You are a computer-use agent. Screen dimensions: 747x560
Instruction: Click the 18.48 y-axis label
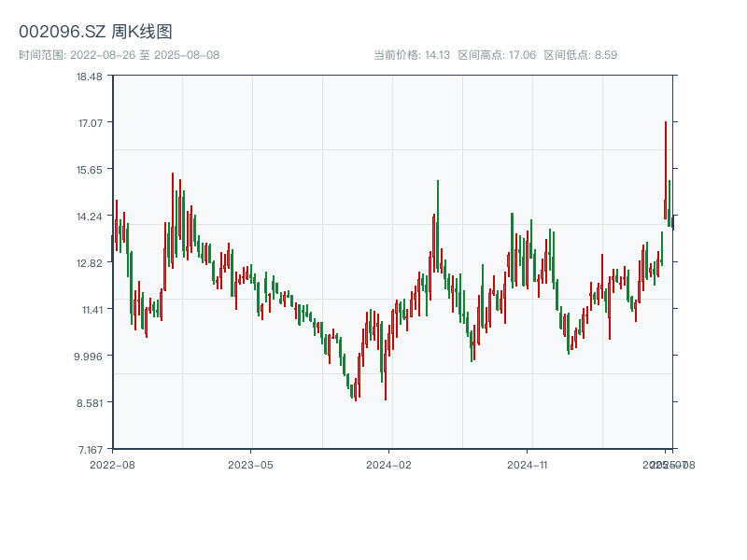(90, 77)
